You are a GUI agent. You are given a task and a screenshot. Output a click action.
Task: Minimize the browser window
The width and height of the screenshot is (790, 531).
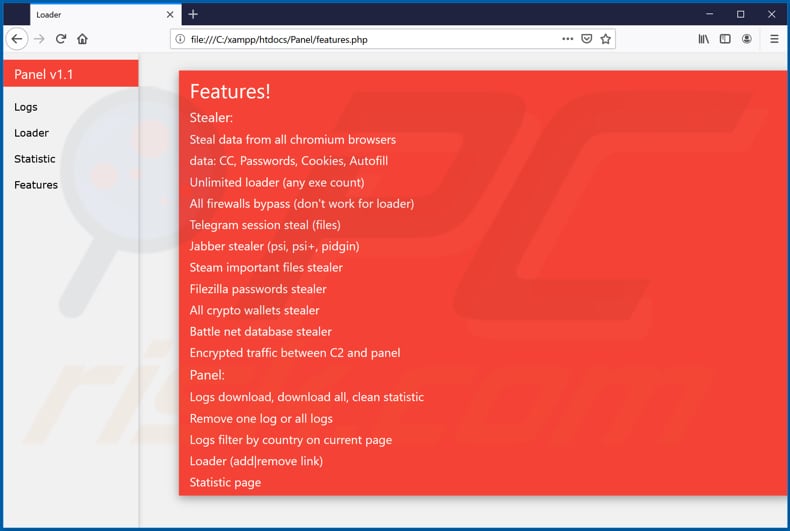709,14
